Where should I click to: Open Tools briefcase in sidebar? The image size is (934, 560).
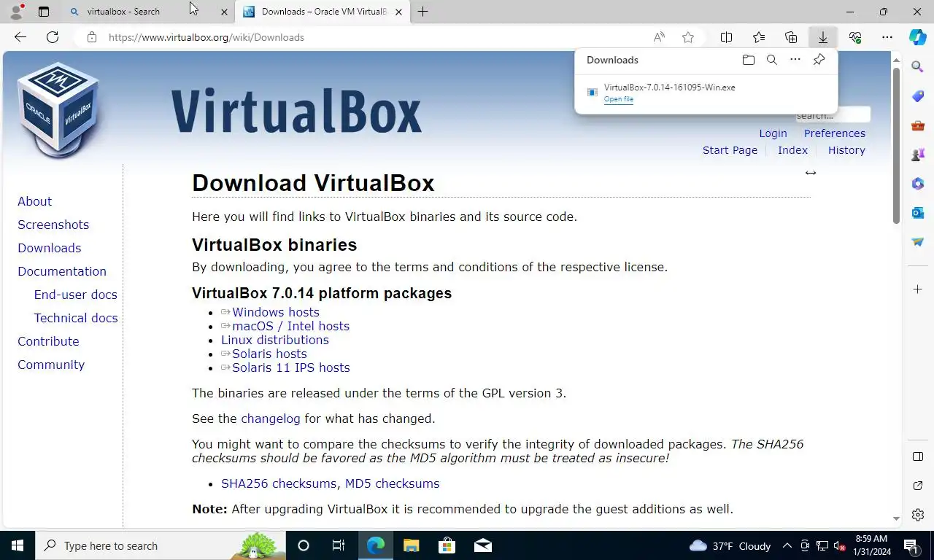[918, 125]
